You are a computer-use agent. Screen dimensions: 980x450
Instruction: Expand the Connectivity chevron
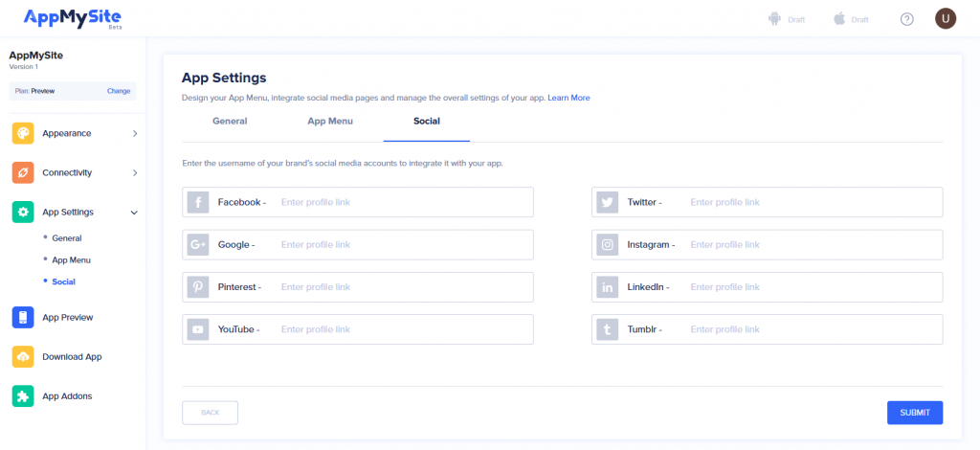point(135,173)
